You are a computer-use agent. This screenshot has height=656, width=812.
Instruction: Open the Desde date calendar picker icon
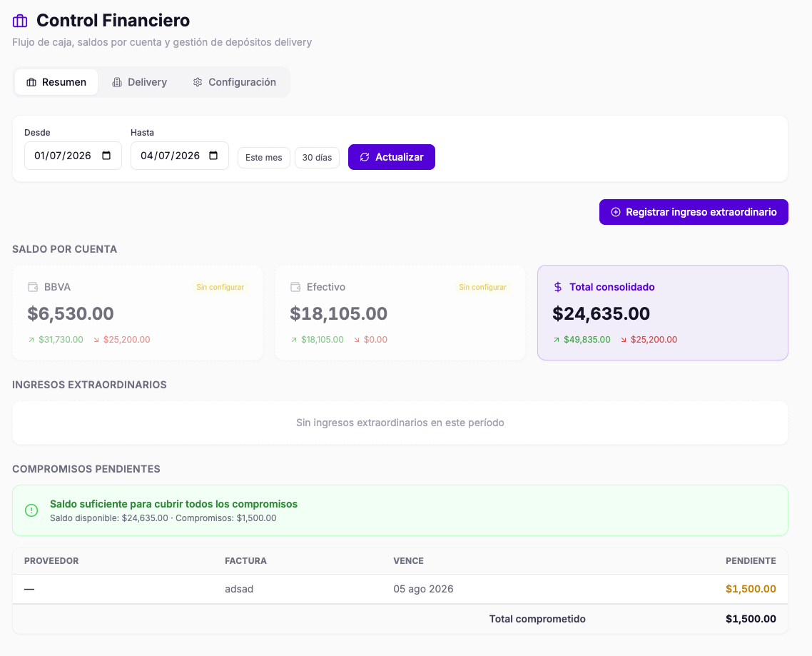106,156
